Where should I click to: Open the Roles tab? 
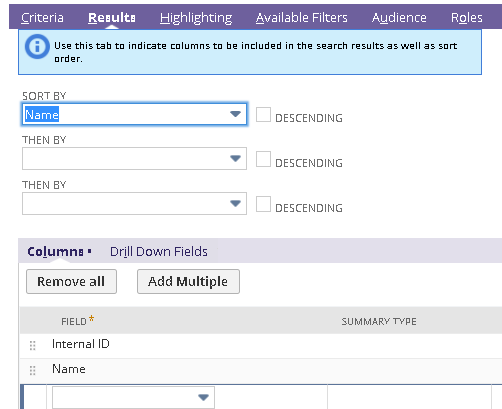[467, 18]
